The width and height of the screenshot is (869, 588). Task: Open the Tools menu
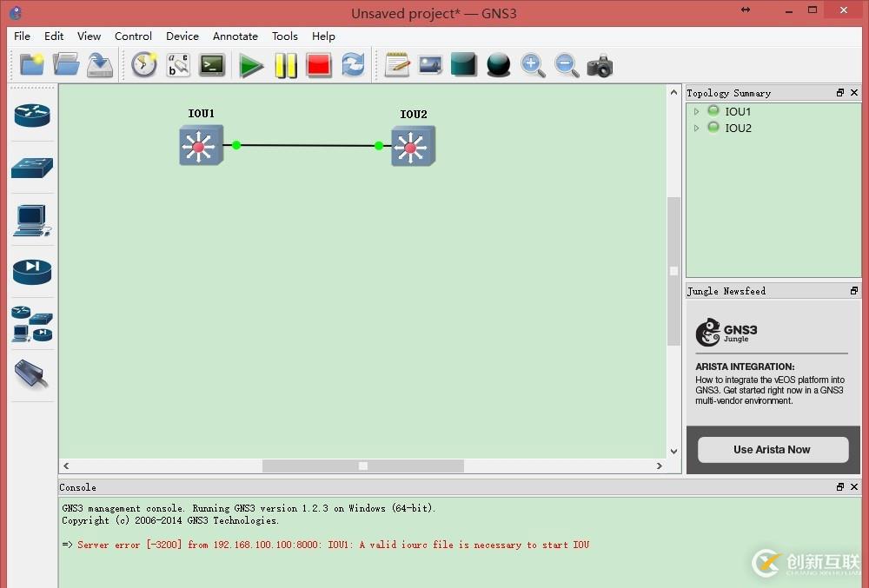pyautogui.click(x=285, y=36)
